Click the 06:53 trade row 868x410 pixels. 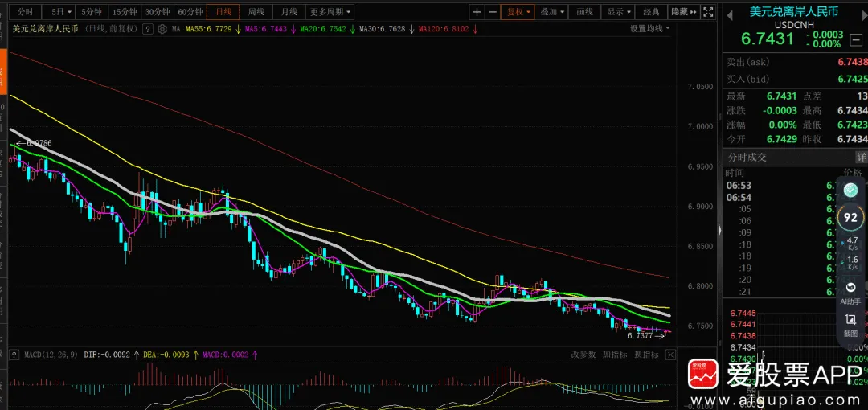tap(794, 186)
